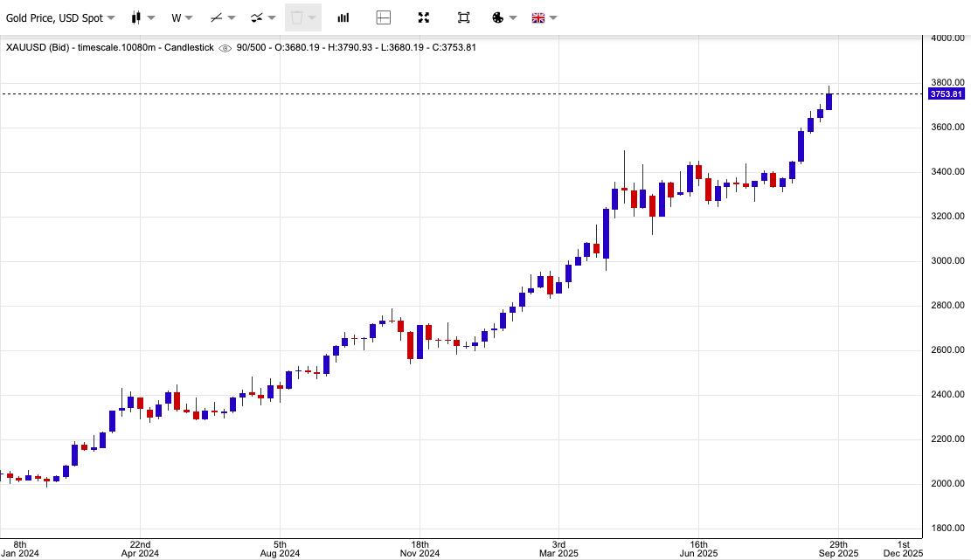Click the indicators wavy-lines icon
Screen dimensions: 971x560
[256, 18]
